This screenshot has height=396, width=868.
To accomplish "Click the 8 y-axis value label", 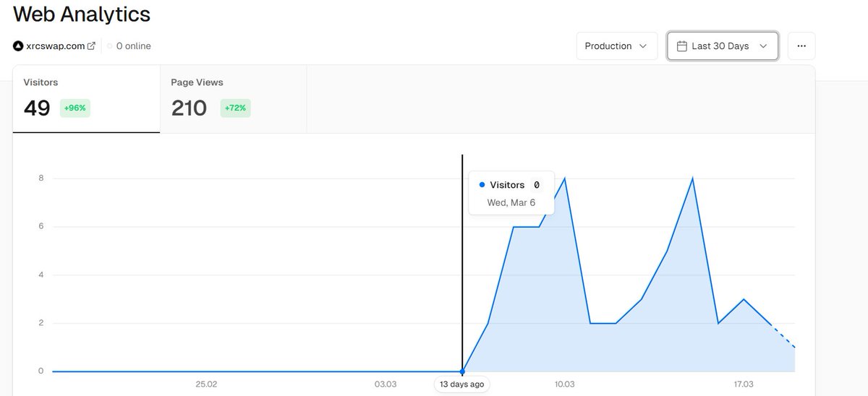I will pyautogui.click(x=41, y=178).
